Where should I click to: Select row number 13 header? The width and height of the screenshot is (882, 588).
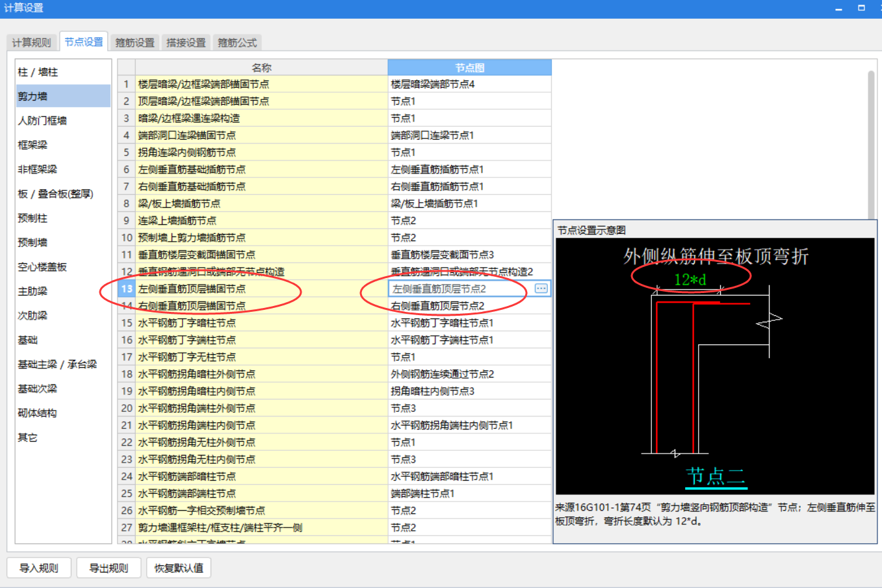(126, 288)
